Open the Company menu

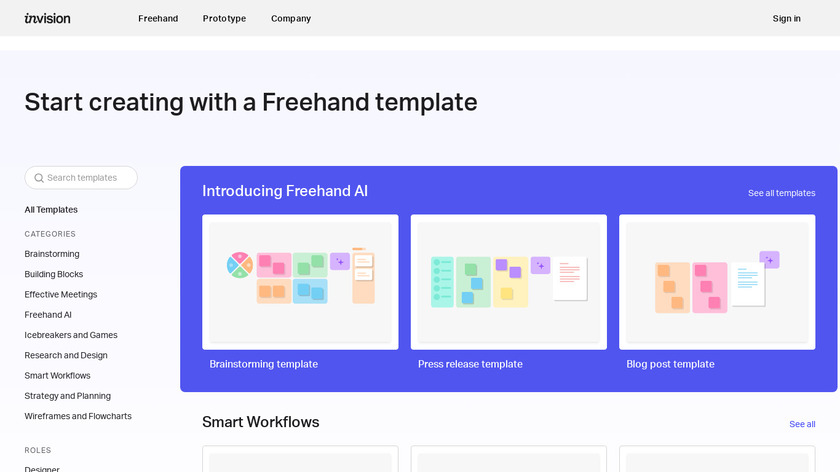(291, 18)
